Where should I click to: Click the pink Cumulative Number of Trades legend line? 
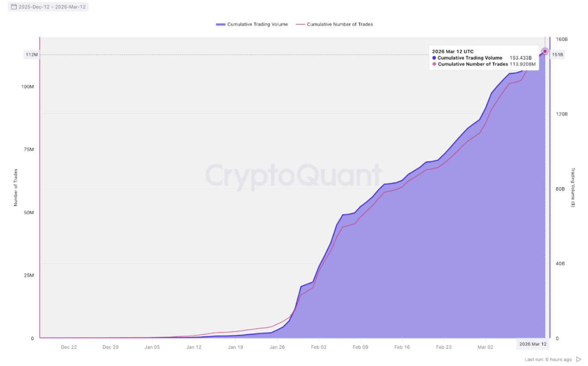point(300,24)
